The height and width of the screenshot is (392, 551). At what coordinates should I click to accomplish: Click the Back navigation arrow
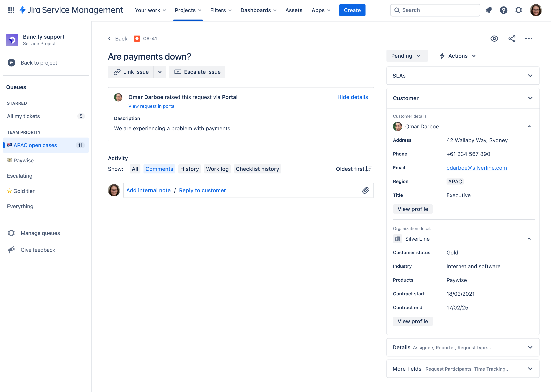(x=110, y=39)
